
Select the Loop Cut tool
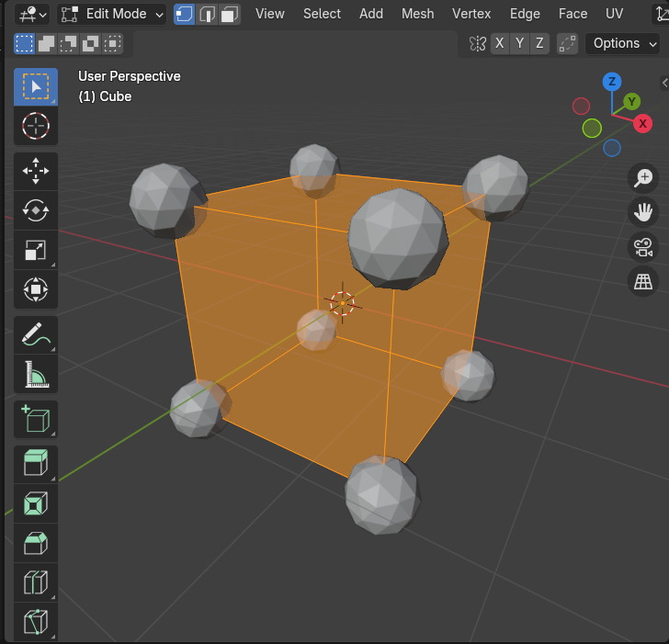tap(36, 582)
